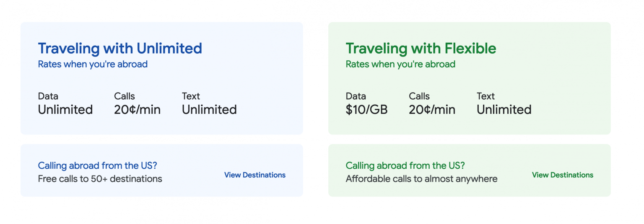The width and height of the screenshot is (644, 224).
Task: Click the Calls label in the Unlimited card
Action: (125, 96)
